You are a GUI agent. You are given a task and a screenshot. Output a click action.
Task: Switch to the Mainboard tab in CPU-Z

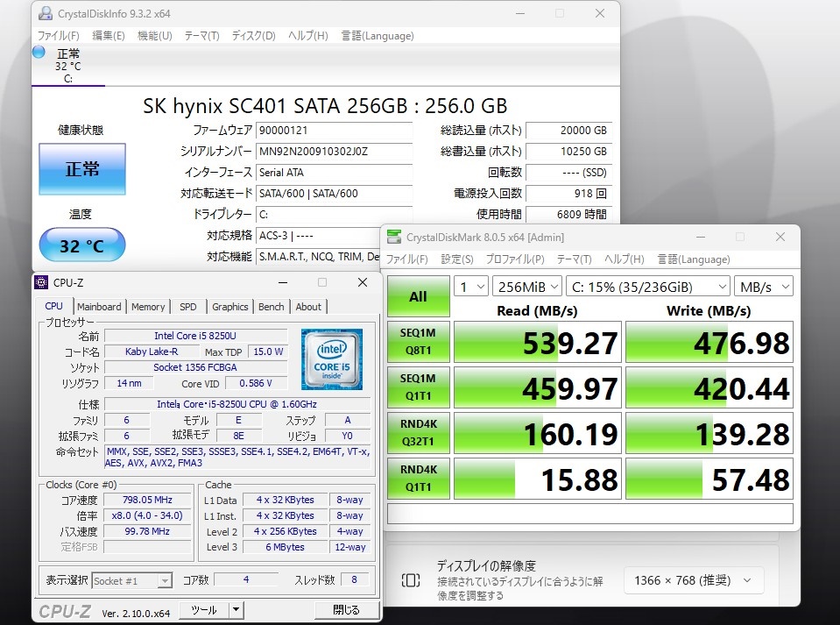coord(99,307)
